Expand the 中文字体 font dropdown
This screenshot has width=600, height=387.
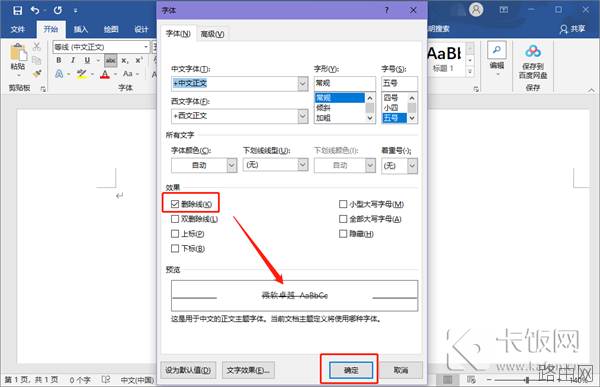[303, 83]
